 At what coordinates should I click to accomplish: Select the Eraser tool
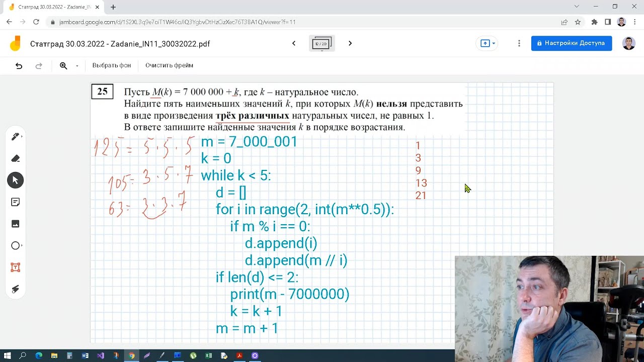(15, 158)
